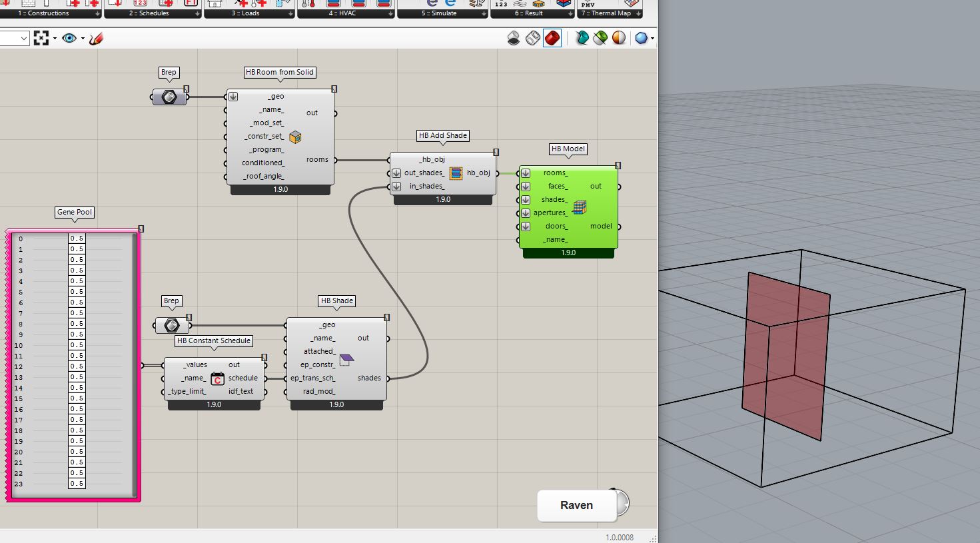Screen dimensions: 980x543
Task: Toggle the eye-shaped named views icon
Action: click(x=69, y=39)
